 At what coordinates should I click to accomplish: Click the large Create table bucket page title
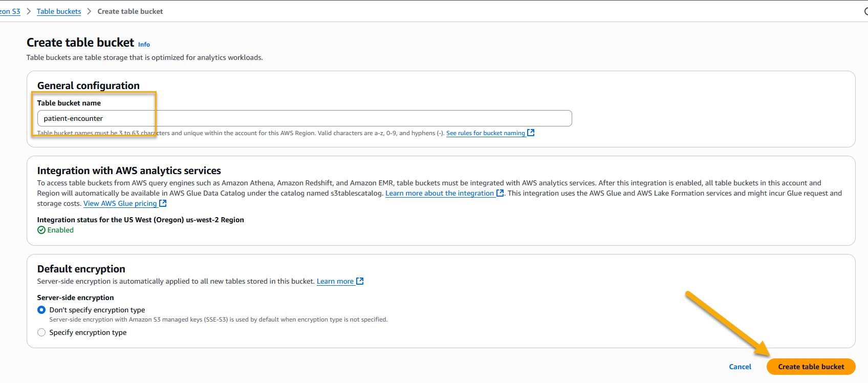80,42
